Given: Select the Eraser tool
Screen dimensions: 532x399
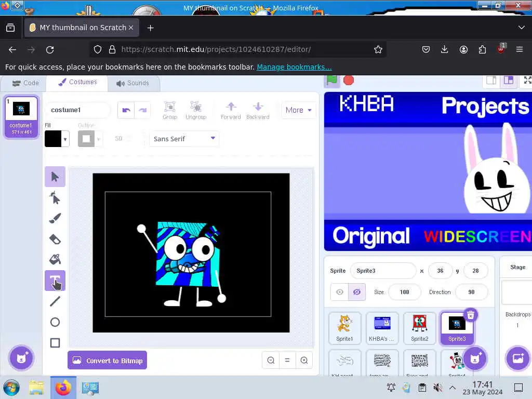Looking at the screenshot, I should point(55,239).
